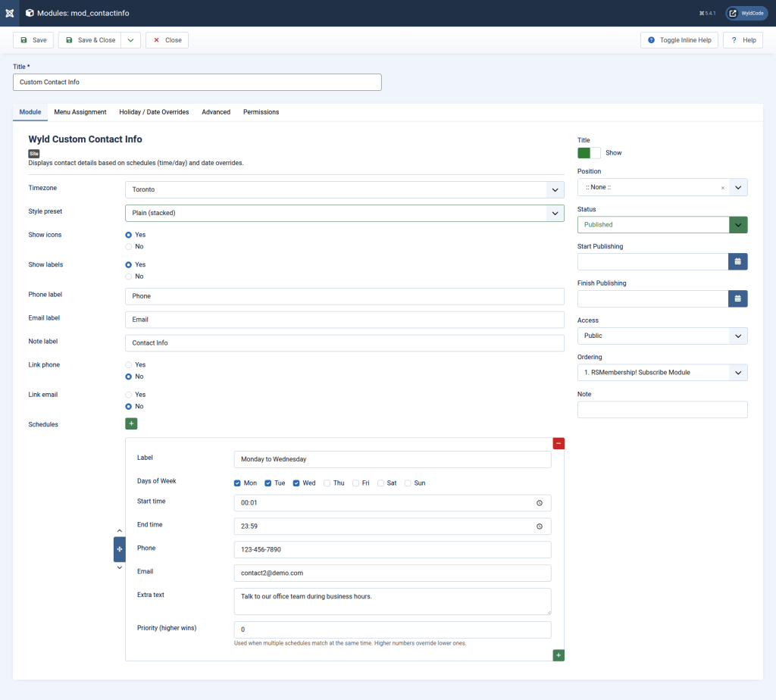Screen dimensions: 776x700
Task: Click the Finish Publishing calendar icon
Action: 737,298
